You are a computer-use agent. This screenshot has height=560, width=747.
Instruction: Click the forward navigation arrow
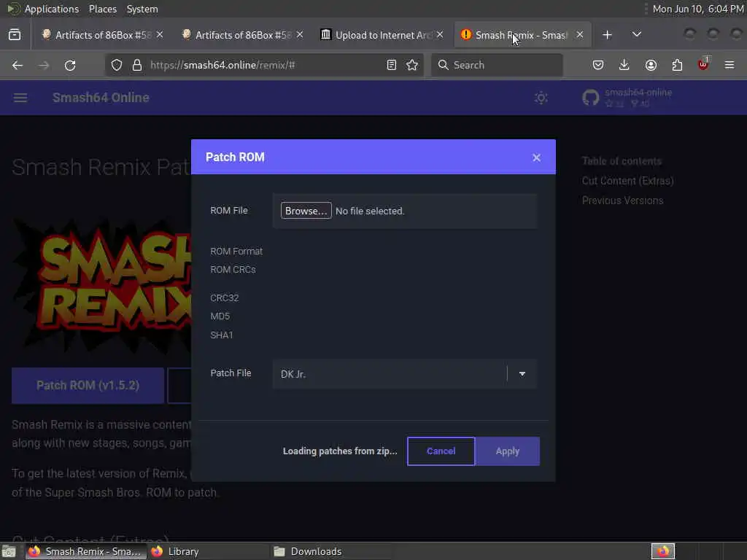[x=44, y=65]
